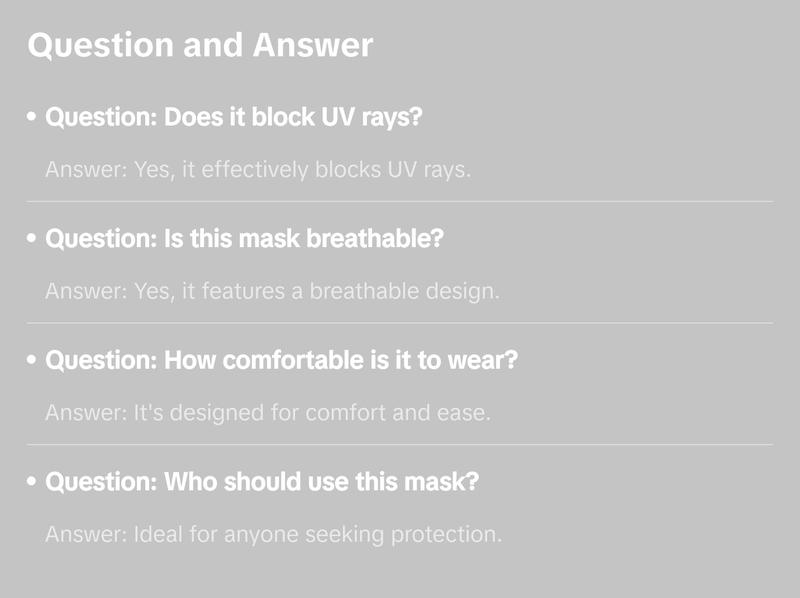Click the divider below the UV rays answer
The width and height of the screenshot is (800, 598).
400,201
